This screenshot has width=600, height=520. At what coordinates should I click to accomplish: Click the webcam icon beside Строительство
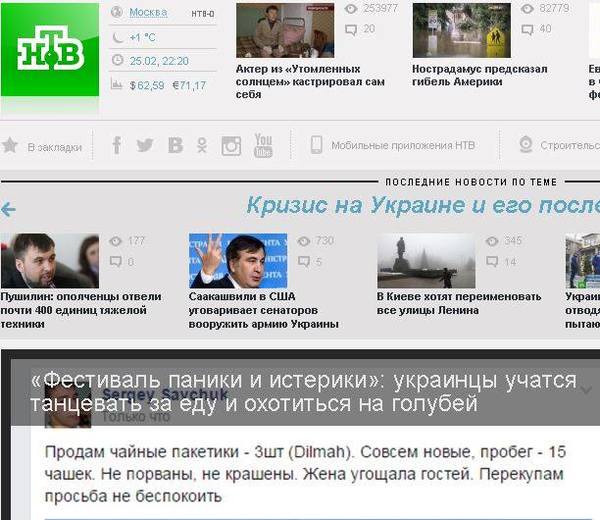[x=526, y=145]
